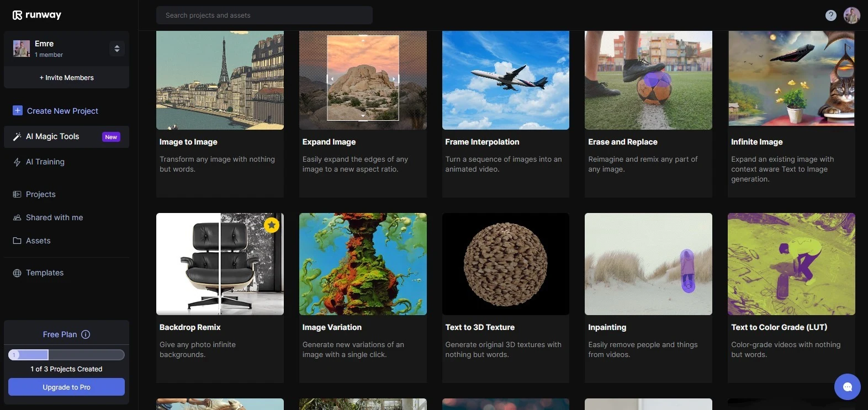Expand the Emre workspace switcher arrows
This screenshot has height=410, width=868.
(x=117, y=49)
